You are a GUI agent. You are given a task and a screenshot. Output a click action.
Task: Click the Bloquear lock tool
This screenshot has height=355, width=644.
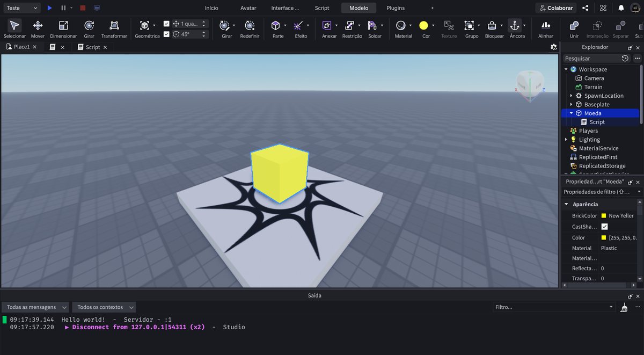point(492,25)
